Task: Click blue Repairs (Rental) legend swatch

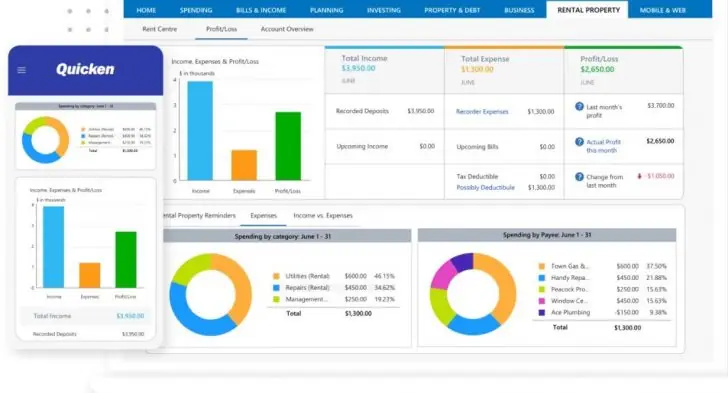Action: [276, 288]
